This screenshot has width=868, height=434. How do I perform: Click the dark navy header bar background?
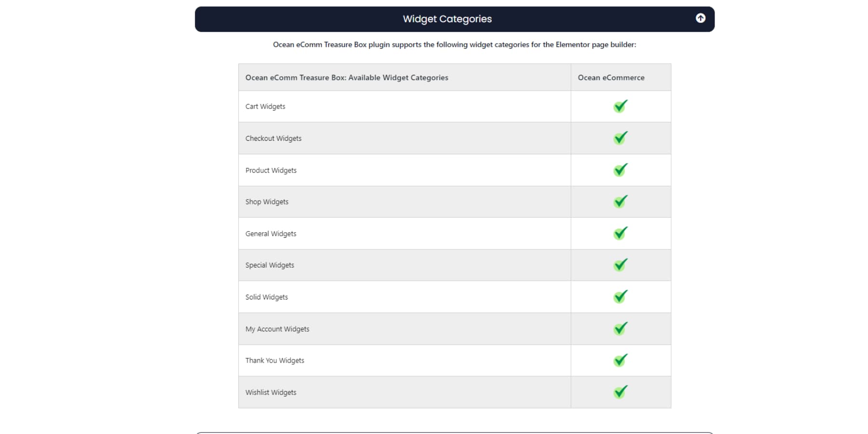[289, 19]
